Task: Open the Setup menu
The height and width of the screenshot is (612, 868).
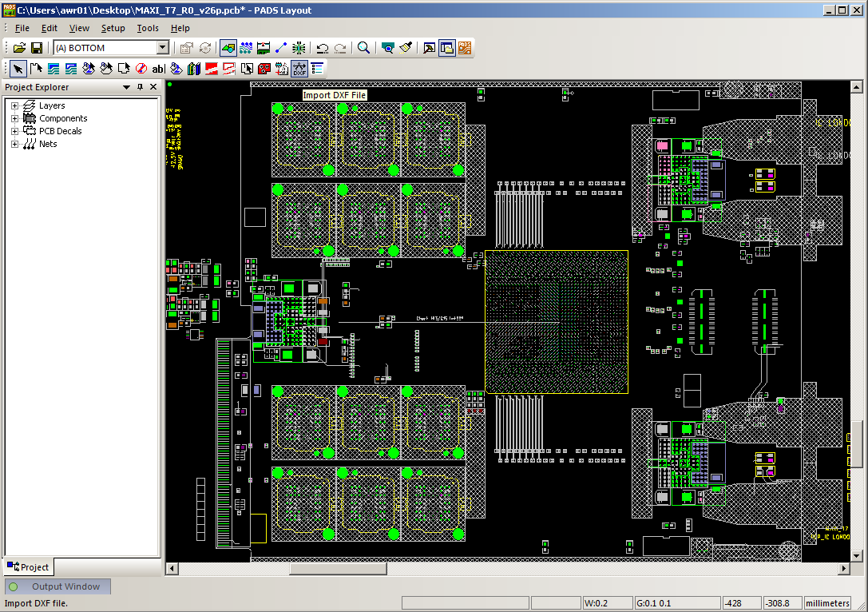Action: pyautogui.click(x=113, y=28)
